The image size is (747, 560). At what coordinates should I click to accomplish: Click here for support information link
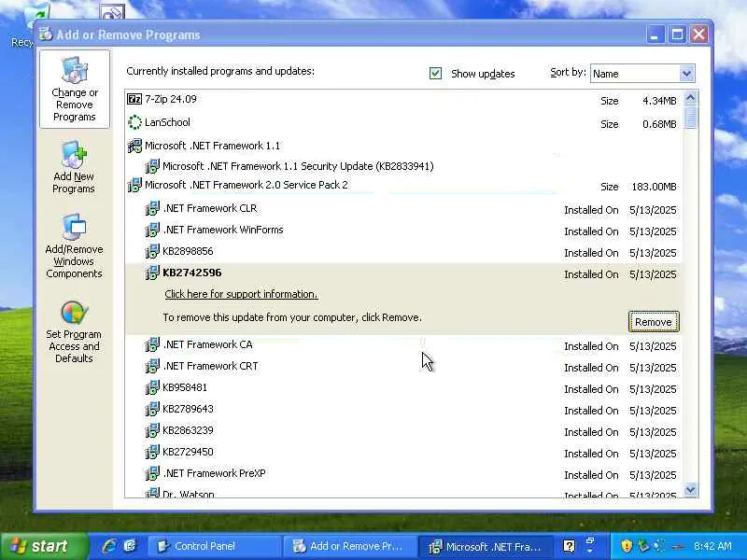(x=241, y=294)
